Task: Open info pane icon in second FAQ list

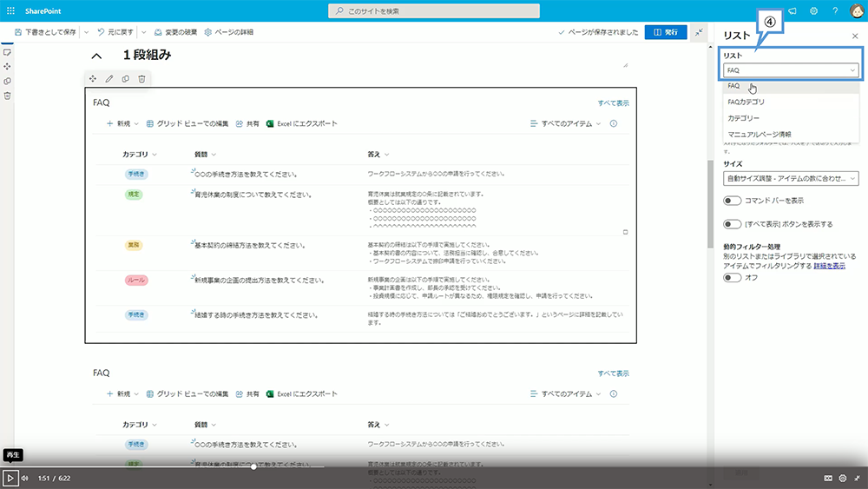Action: [x=614, y=393]
